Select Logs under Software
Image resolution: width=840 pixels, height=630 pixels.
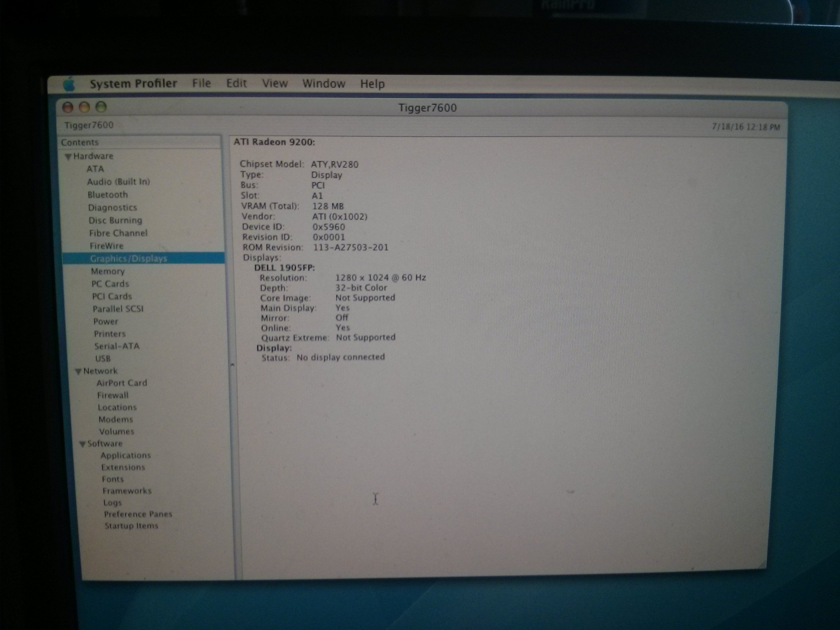point(112,503)
